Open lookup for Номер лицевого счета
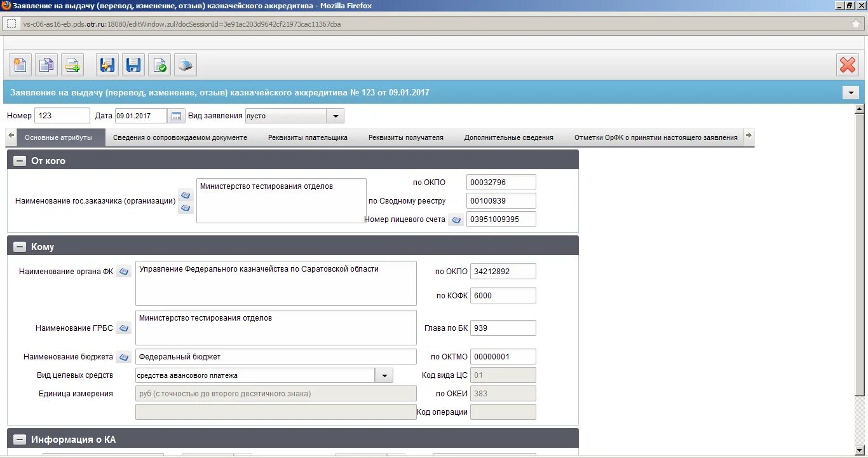The width and height of the screenshot is (868, 458). 456,219
